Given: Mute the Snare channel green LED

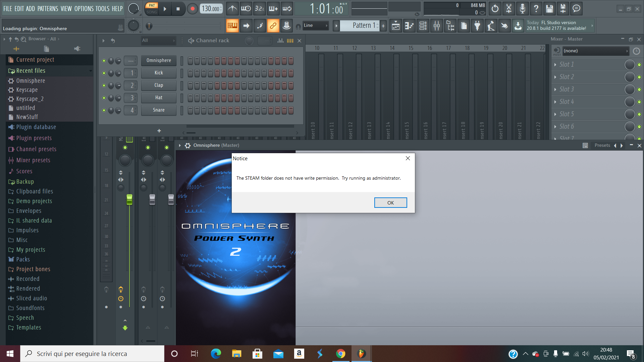Looking at the screenshot, I should tap(104, 110).
